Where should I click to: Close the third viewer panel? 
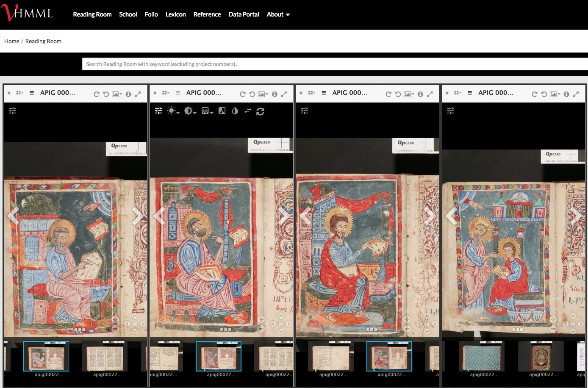tap(301, 93)
